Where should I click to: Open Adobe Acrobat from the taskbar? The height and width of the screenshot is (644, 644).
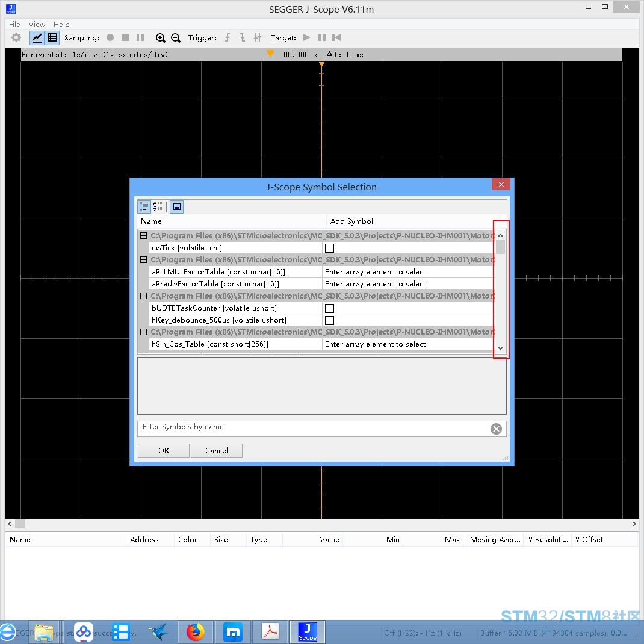click(x=270, y=632)
